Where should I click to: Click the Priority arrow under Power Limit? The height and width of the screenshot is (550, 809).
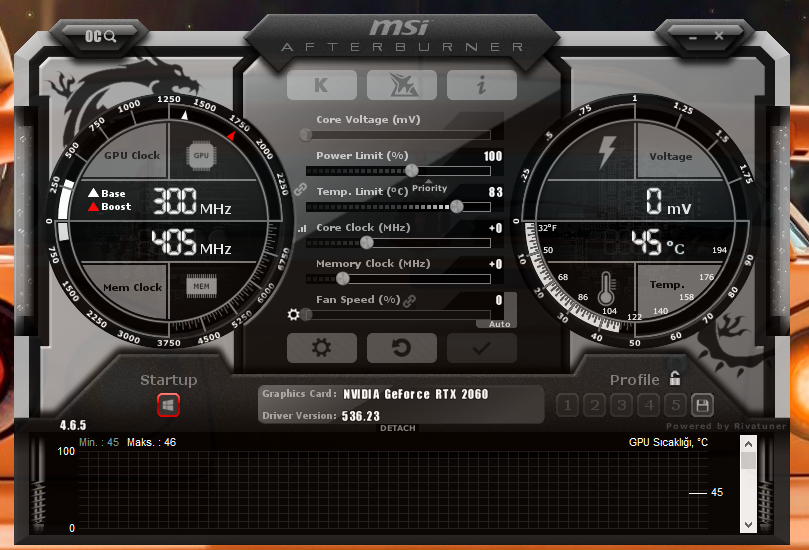429,181
